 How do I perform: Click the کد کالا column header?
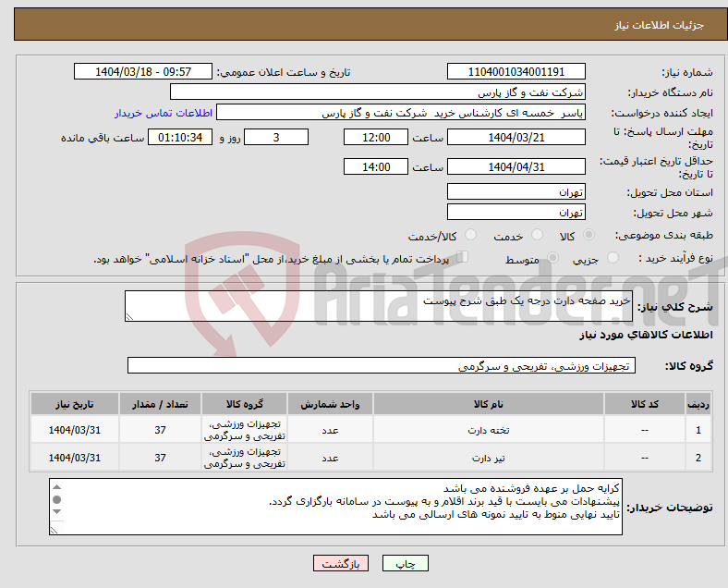[645, 404]
